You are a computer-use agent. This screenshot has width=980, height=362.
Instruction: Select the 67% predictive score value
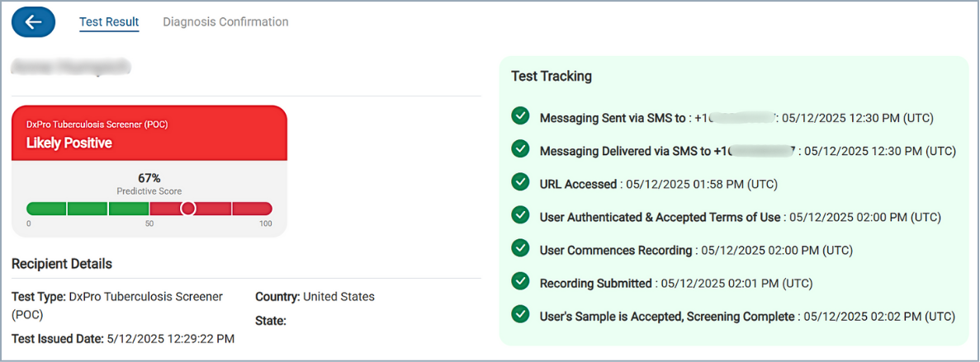click(149, 178)
